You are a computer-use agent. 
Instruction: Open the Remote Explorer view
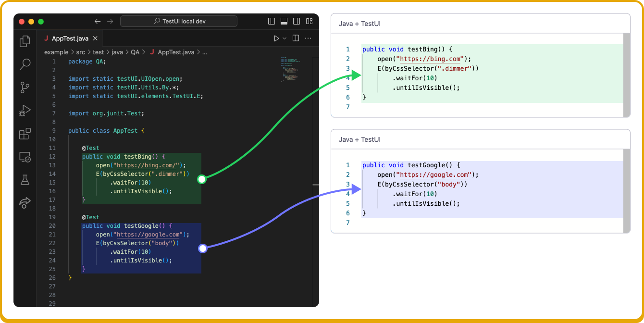pyautogui.click(x=25, y=157)
